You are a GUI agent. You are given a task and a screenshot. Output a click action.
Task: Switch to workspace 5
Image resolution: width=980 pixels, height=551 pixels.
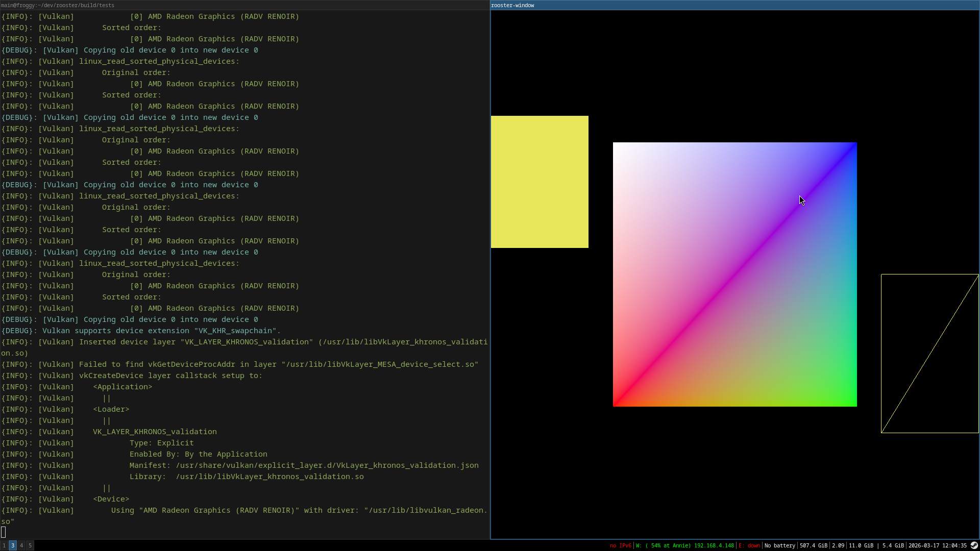[30, 545]
